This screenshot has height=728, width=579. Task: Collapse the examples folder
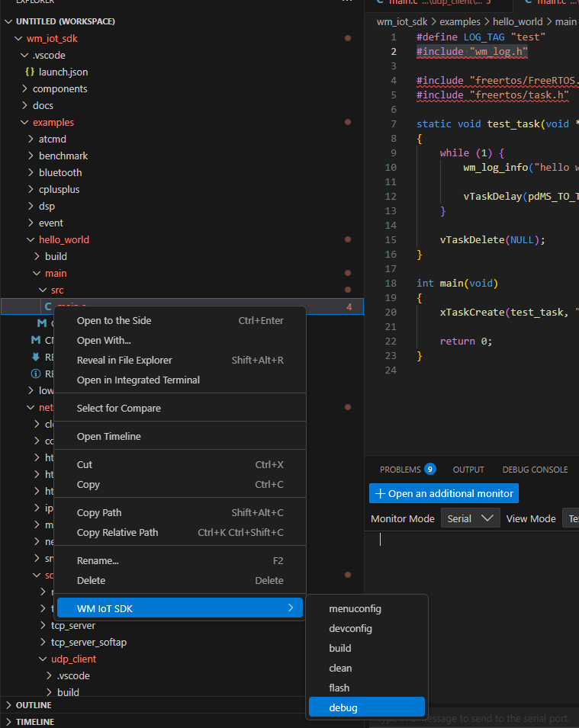(24, 122)
